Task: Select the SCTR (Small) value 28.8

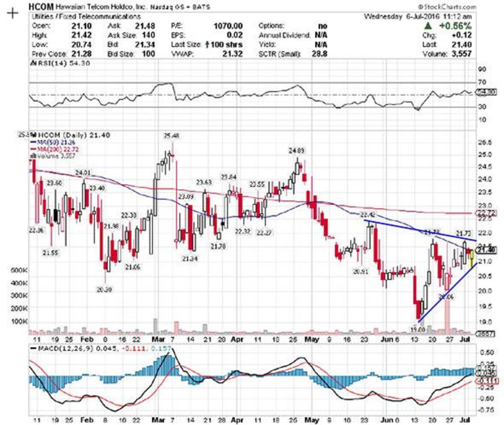Action: pyautogui.click(x=320, y=54)
